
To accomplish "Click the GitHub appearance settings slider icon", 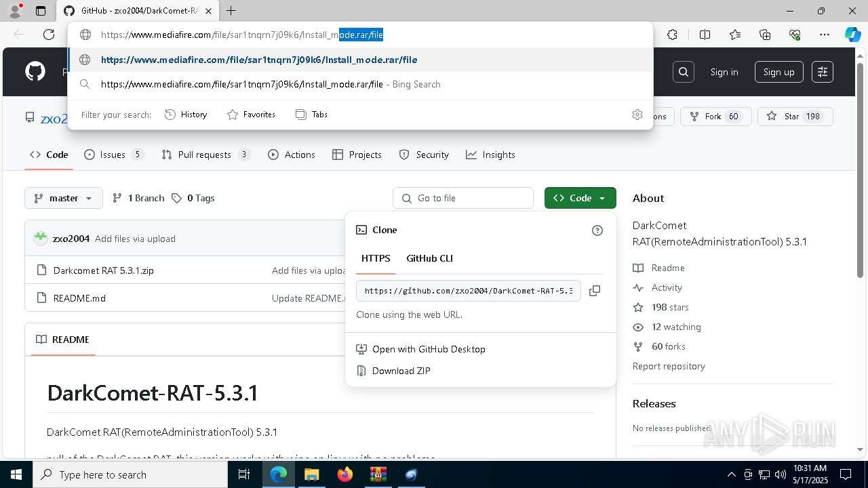I will pos(823,72).
